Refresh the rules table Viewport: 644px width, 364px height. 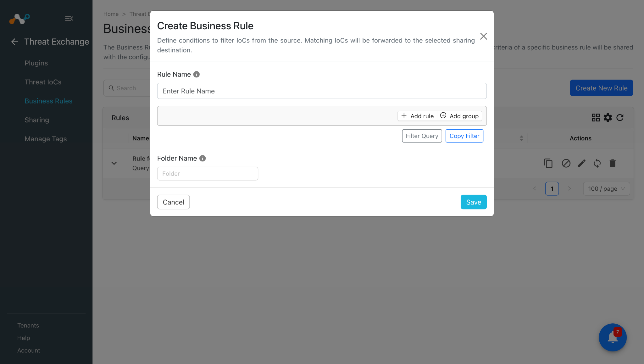click(x=620, y=118)
